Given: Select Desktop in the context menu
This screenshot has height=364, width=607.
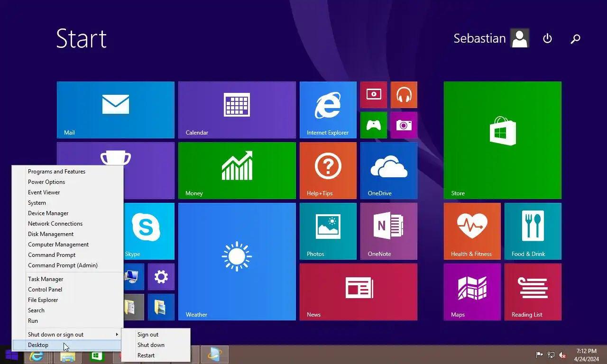Looking at the screenshot, I should [x=67, y=345].
